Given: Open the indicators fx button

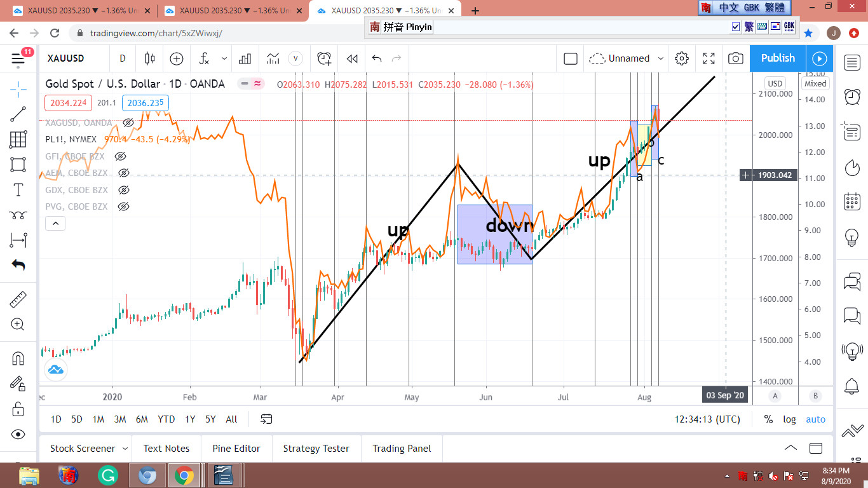Looking at the screenshot, I should tap(204, 58).
